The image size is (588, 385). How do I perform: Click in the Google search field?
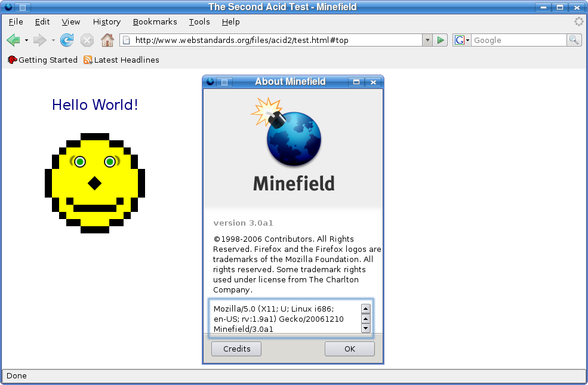[519, 40]
